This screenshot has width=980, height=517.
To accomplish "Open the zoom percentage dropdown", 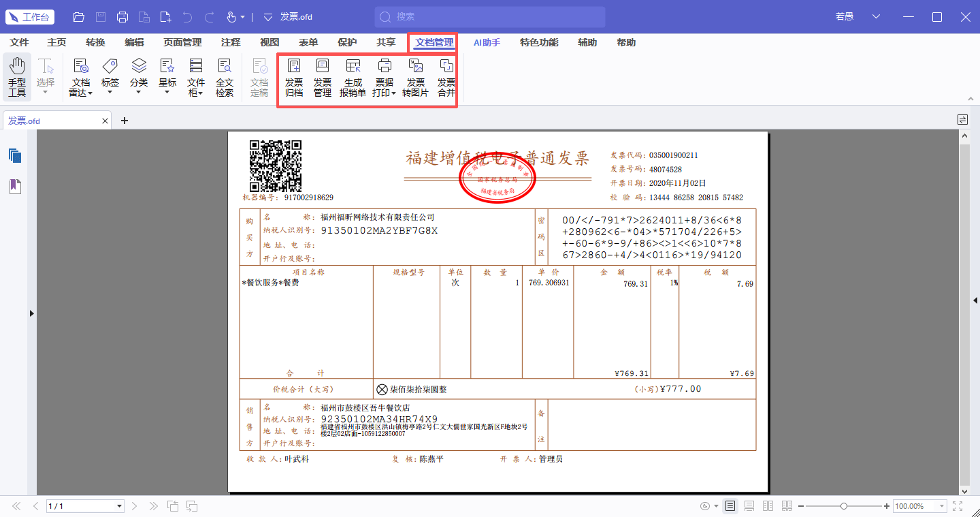I will [x=943, y=506].
